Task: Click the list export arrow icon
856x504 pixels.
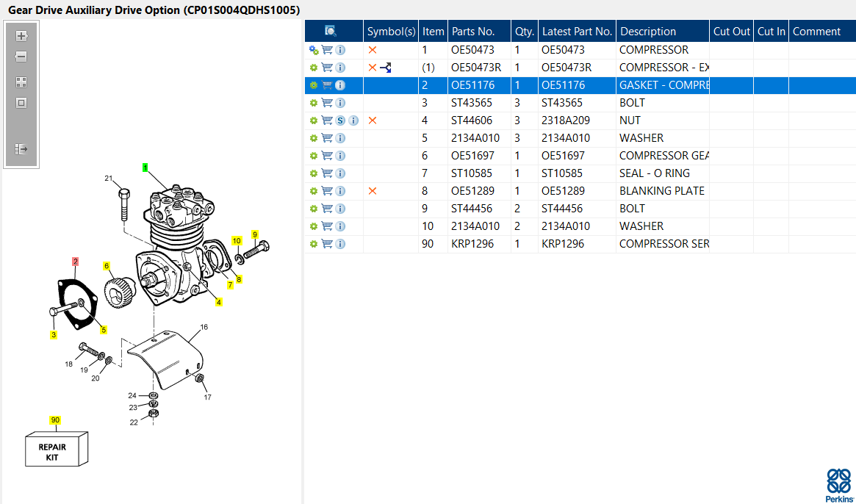Action: pos(21,149)
